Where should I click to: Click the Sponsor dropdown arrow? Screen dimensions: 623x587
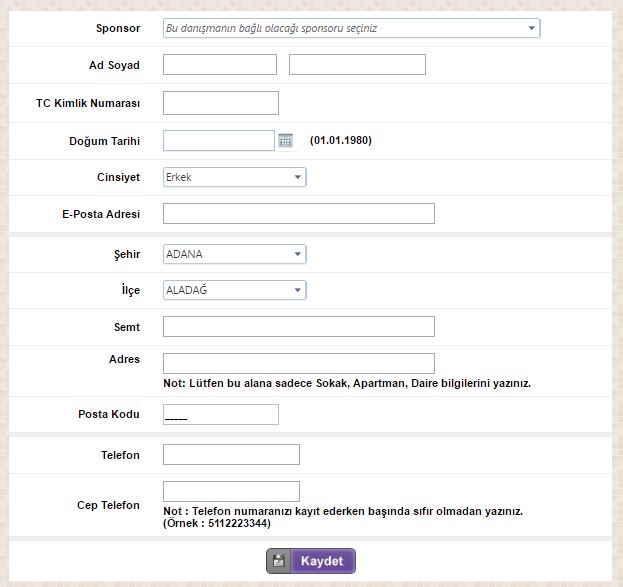click(x=532, y=28)
